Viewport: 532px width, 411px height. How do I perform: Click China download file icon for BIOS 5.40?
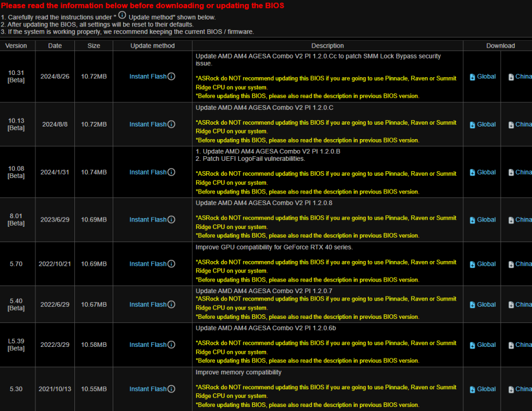511,305
